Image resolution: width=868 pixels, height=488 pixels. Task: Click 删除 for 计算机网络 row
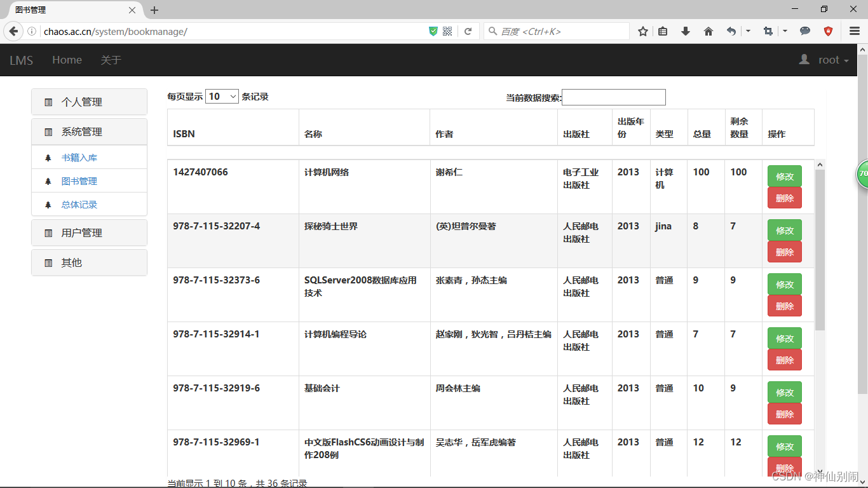(x=785, y=198)
